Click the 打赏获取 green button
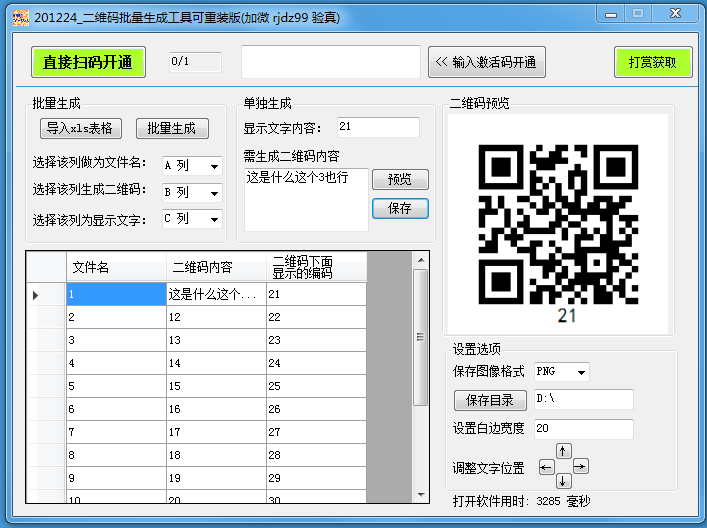Screen dimensions: 707x528 [x=653, y=62]
